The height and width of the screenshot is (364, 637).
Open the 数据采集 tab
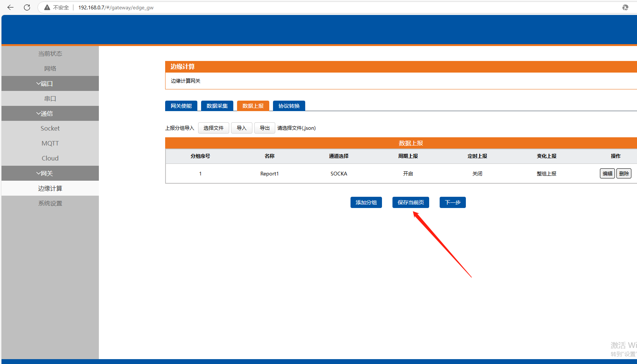[x=217, y=106]
